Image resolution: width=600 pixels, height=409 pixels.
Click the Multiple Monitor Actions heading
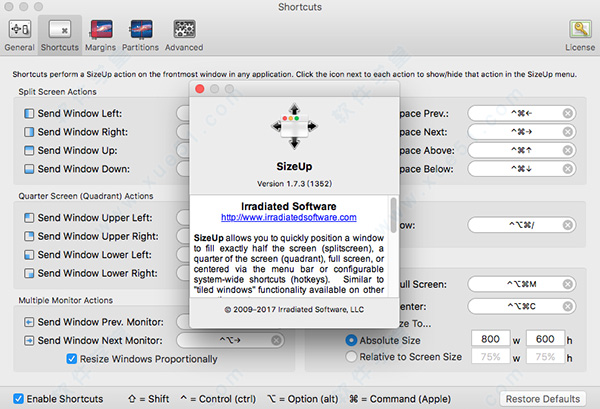65,300
